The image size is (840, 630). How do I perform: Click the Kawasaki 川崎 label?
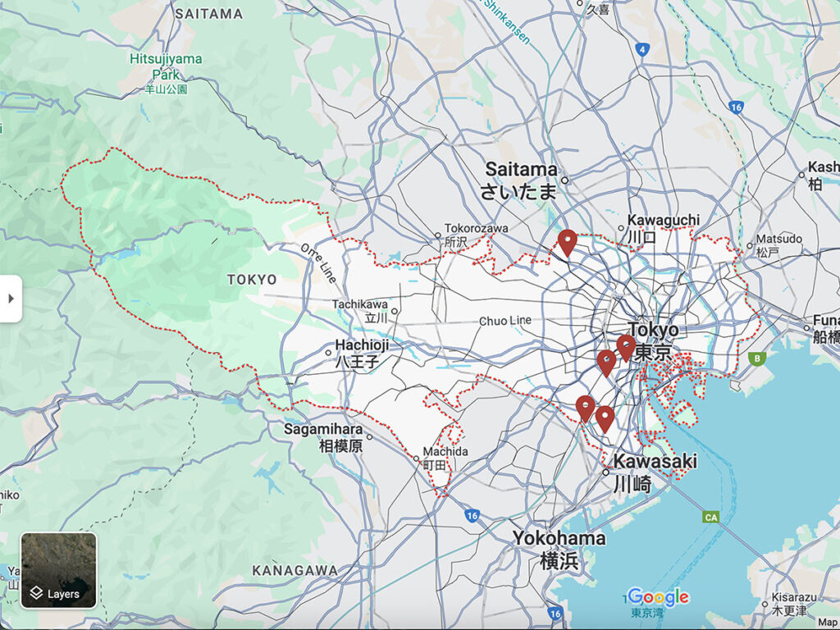click(655, 472)
